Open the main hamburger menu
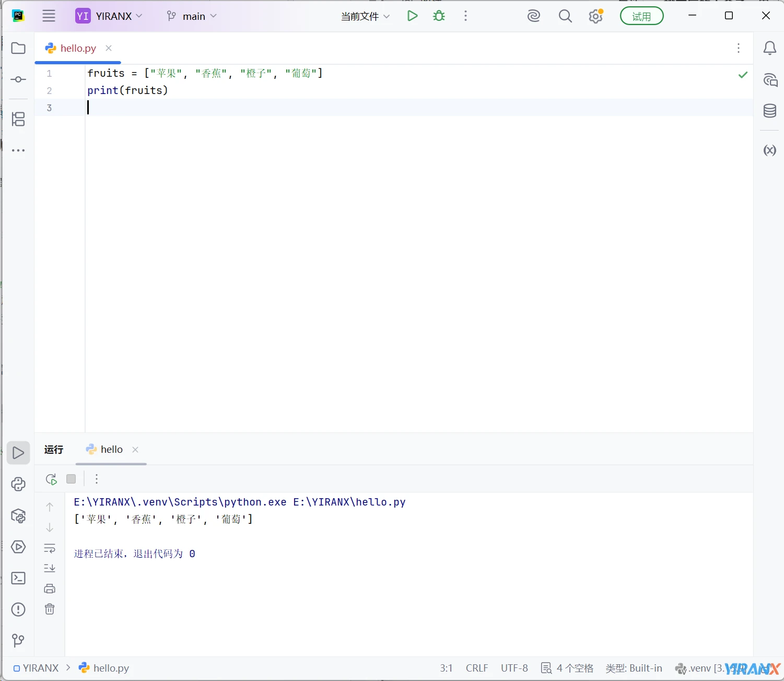The width and height of the screenshot is (784, 681). tap(49, 16)
